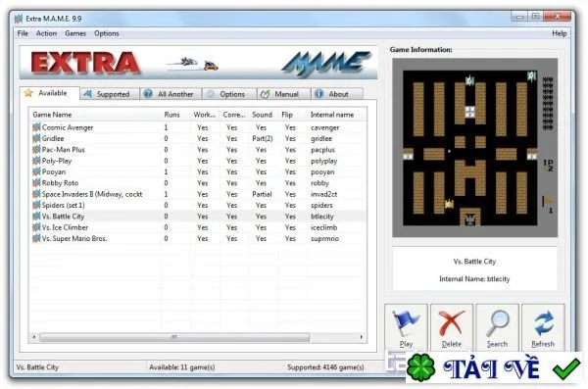Click the game icon beside Space Invaders II
Screen dimensions: 588x389
[x=36, y=194]
